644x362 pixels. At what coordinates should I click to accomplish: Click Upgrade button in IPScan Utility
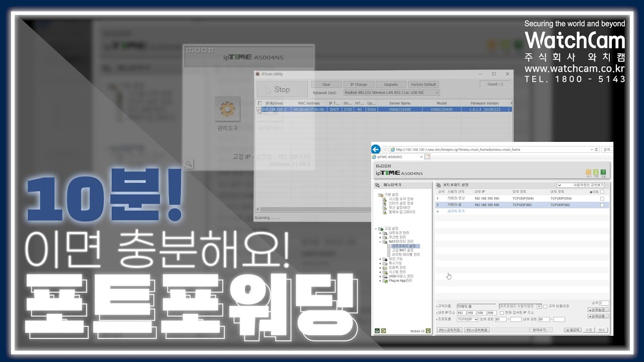391,84
